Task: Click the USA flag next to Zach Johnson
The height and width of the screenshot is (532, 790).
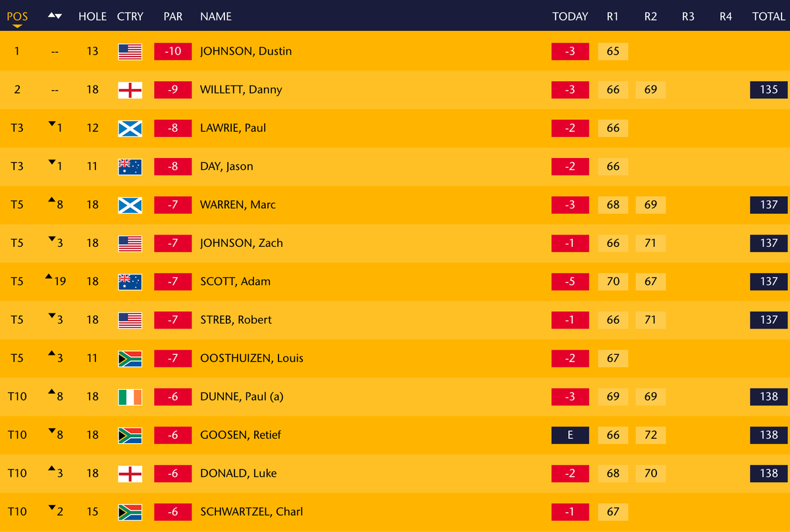Action: click(x=130, y=243)
